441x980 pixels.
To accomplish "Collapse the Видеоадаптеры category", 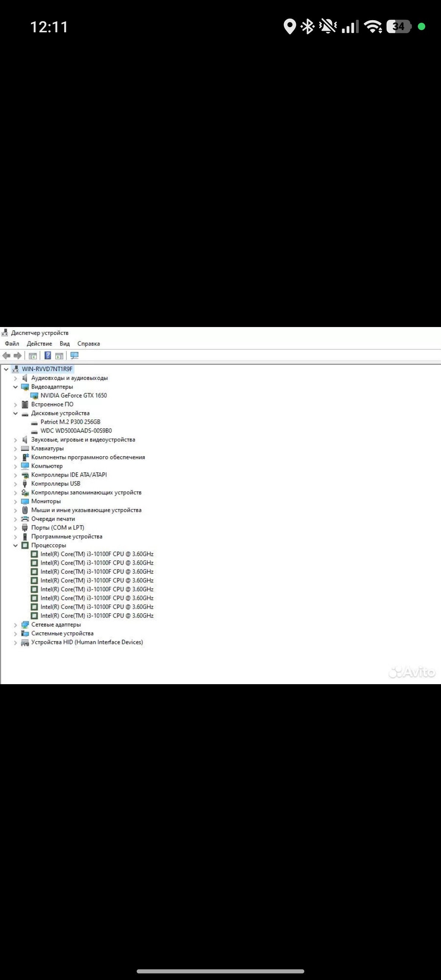I will coord(15,387).
